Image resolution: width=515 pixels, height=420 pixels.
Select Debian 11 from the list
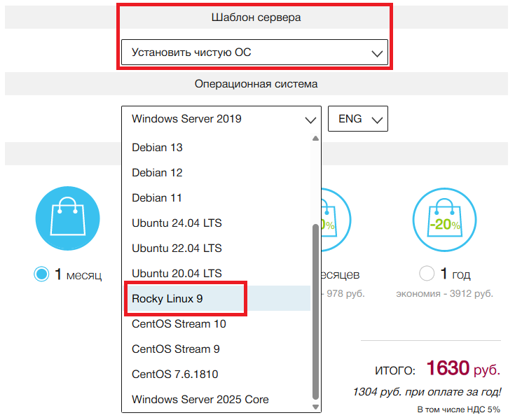(x=216, y=198)
